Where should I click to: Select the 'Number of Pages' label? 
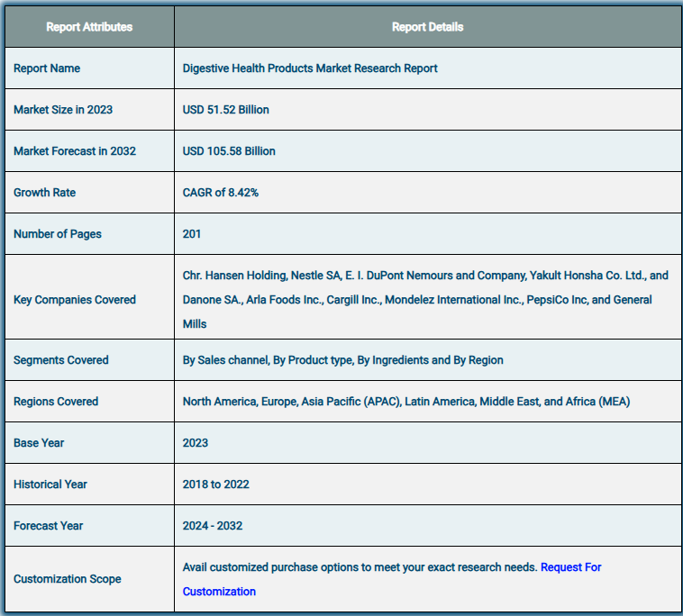[x=58, y=234]
